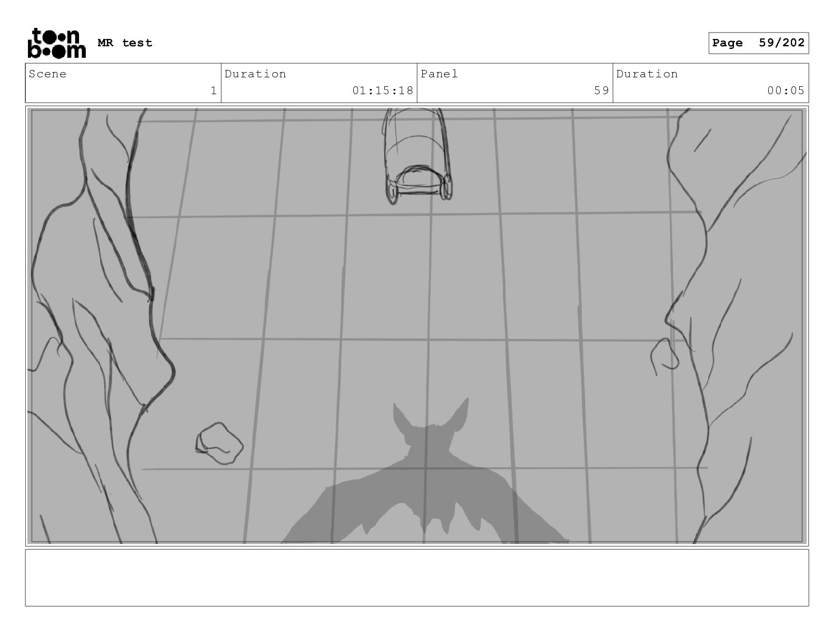Select panel duration value '00:05'
This screenshot has width=834, height=644.
tap(786, 90)
